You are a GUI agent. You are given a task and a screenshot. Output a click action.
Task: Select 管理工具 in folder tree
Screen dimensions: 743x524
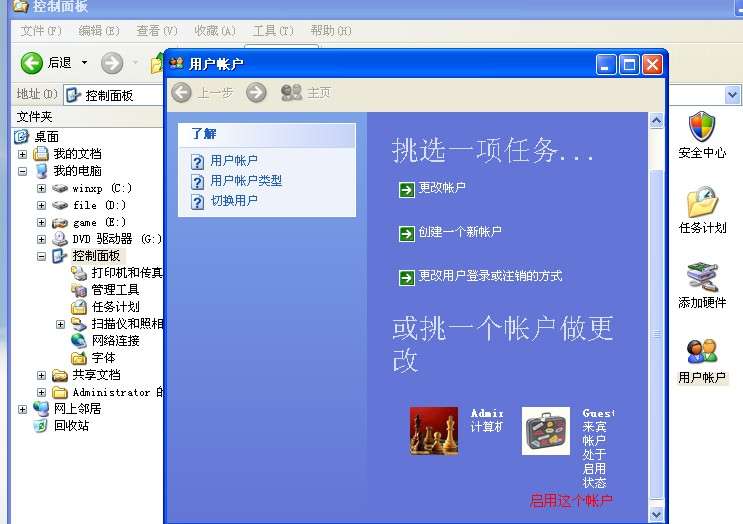115,290
